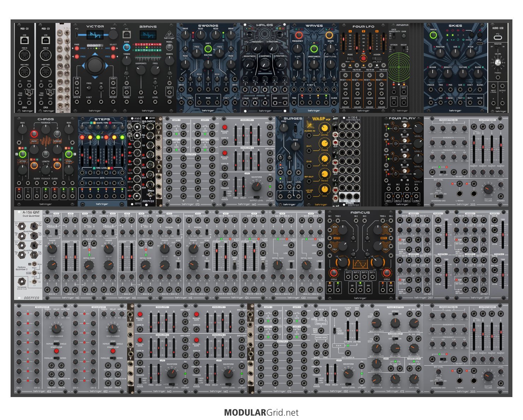Click the leftmost Steps fader

click(x=83, y=155)
